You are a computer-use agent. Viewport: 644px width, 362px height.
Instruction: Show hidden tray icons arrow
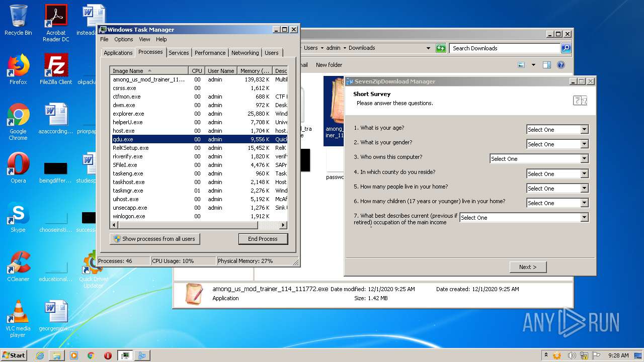546,355
